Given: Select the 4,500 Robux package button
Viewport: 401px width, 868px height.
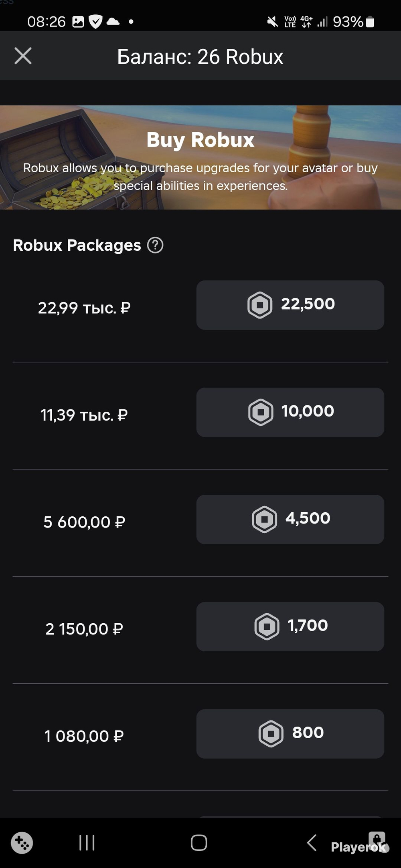Looking at the screenshot, I should pos(290,519).
